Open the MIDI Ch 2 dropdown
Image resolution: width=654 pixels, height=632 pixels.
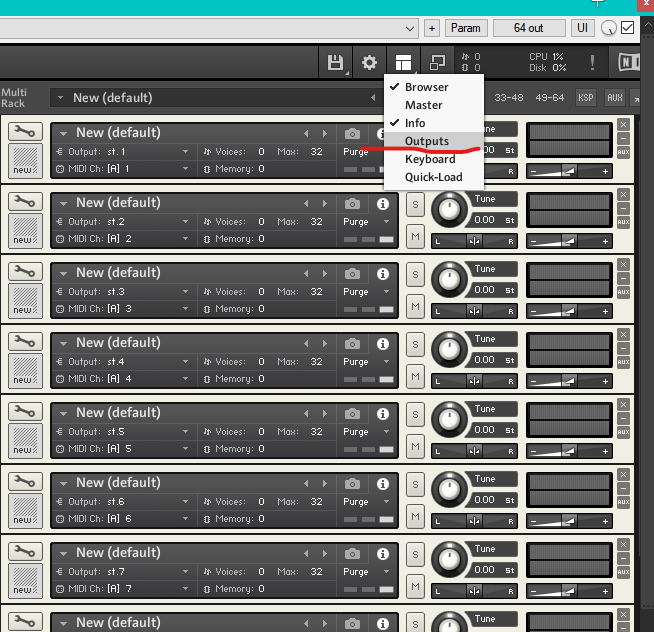pos(123,239)
